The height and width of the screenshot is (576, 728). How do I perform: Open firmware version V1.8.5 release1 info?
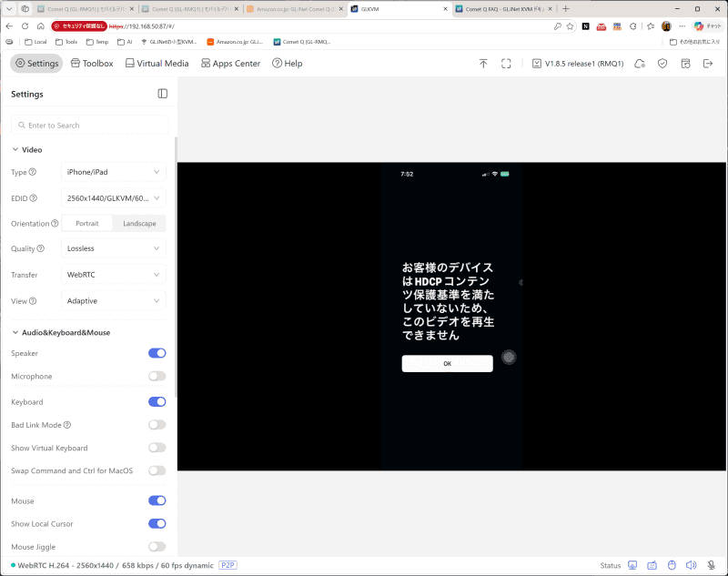(578, 64)
